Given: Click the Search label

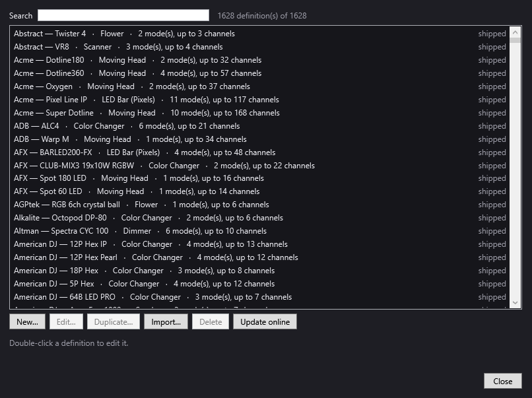Looking at the screenshot, I should click(x=20, y=16).
